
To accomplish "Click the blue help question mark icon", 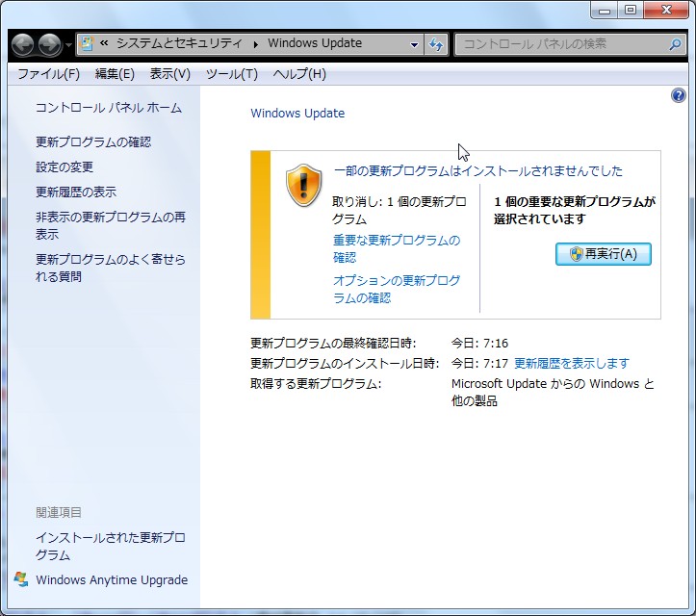I will click(679, 95).
